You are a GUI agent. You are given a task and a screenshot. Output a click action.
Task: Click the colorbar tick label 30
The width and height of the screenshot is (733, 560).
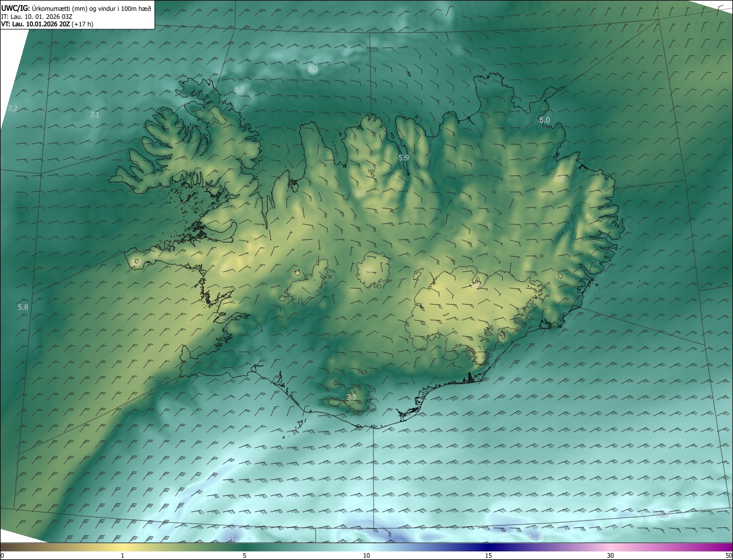coord(610,556)
